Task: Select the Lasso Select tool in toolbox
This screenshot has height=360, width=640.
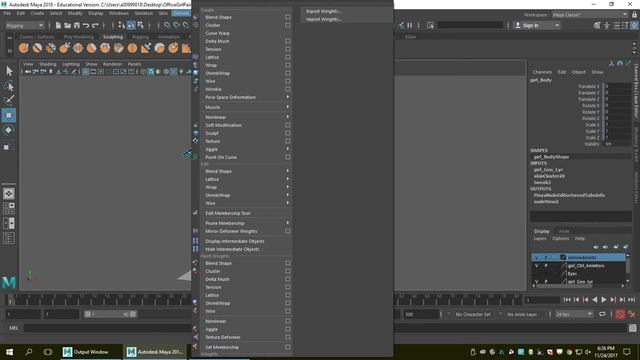Action: coord(9,86)
